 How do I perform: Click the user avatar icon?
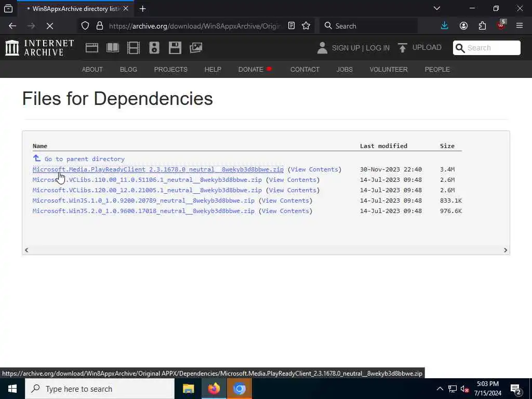[322, 48]
